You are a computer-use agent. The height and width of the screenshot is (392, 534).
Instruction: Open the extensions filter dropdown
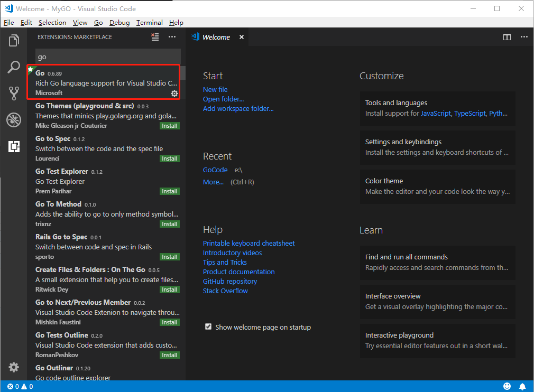[155, 37]
